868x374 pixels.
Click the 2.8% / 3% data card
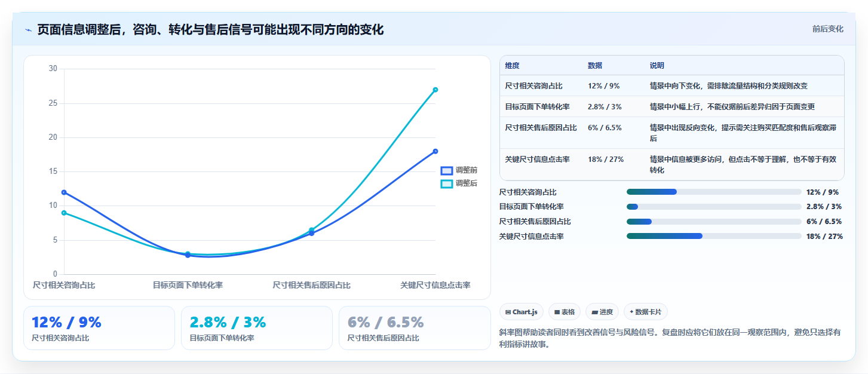pos(257,328)
